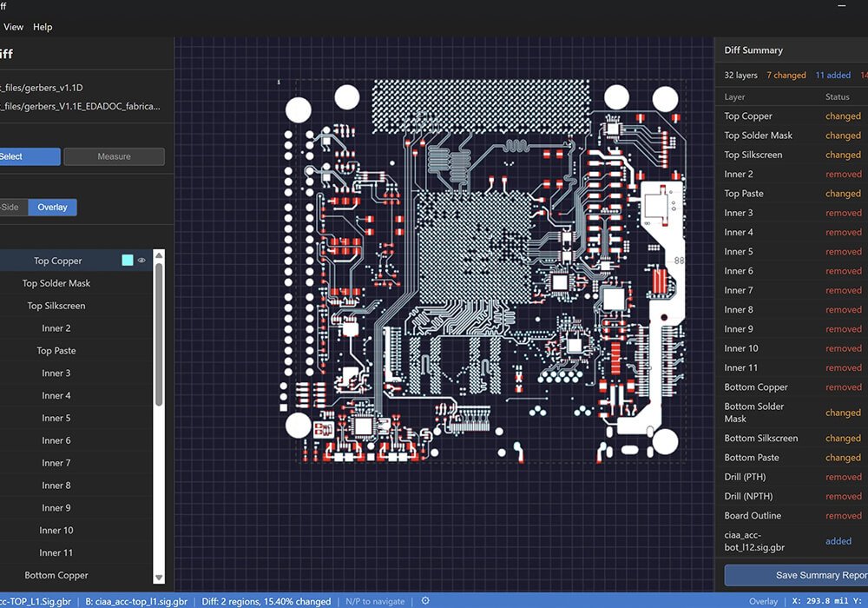This screenshot has width=868, height=608.
Task: Toggle Top Copper layer visibility eye icon
Action: point(141,261)
